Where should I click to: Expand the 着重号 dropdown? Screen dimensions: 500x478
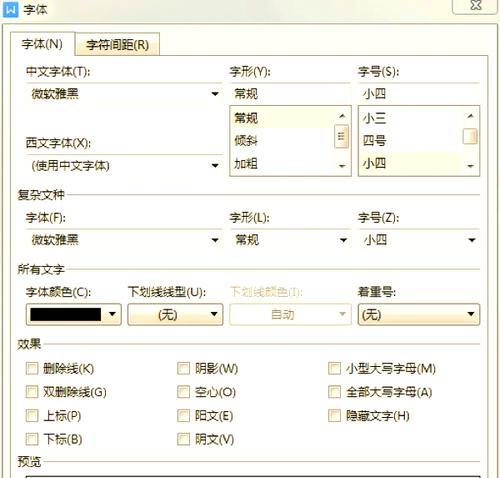(419, 314)
